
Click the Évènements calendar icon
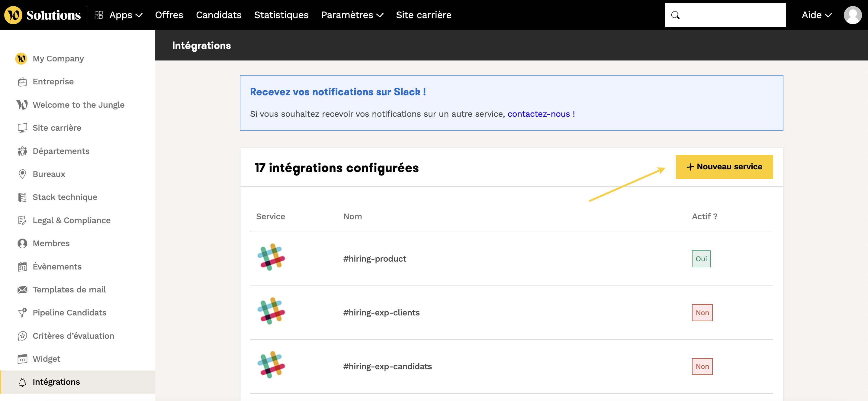click(x=22, y=266)
